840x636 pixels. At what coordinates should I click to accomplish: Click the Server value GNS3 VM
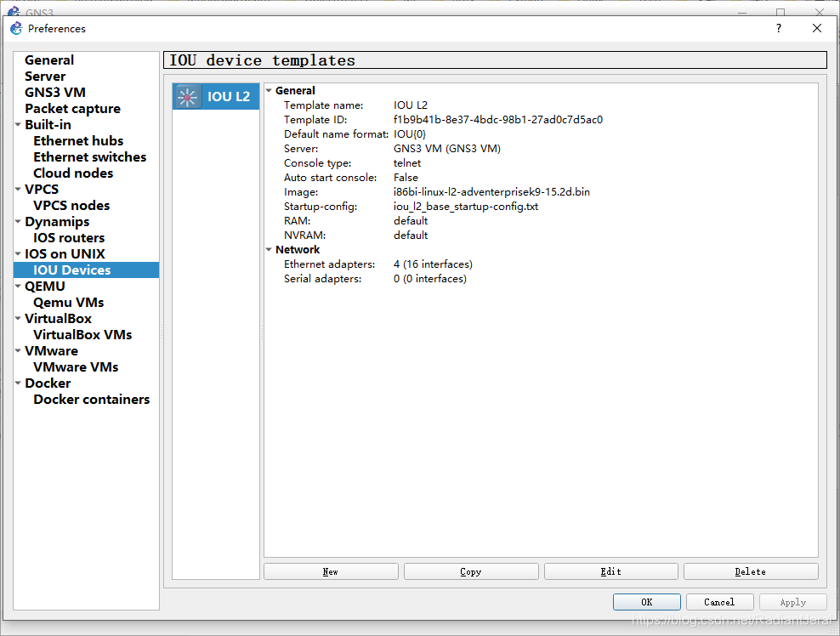point(447,149)
